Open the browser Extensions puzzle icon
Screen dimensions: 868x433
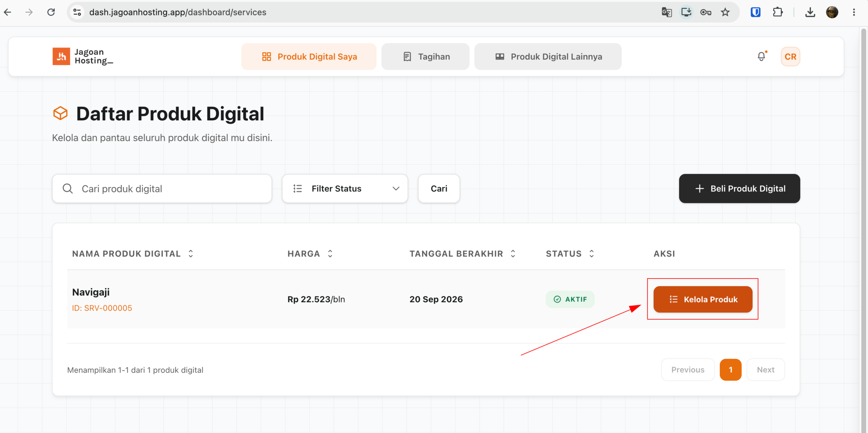tap(777, 12)
